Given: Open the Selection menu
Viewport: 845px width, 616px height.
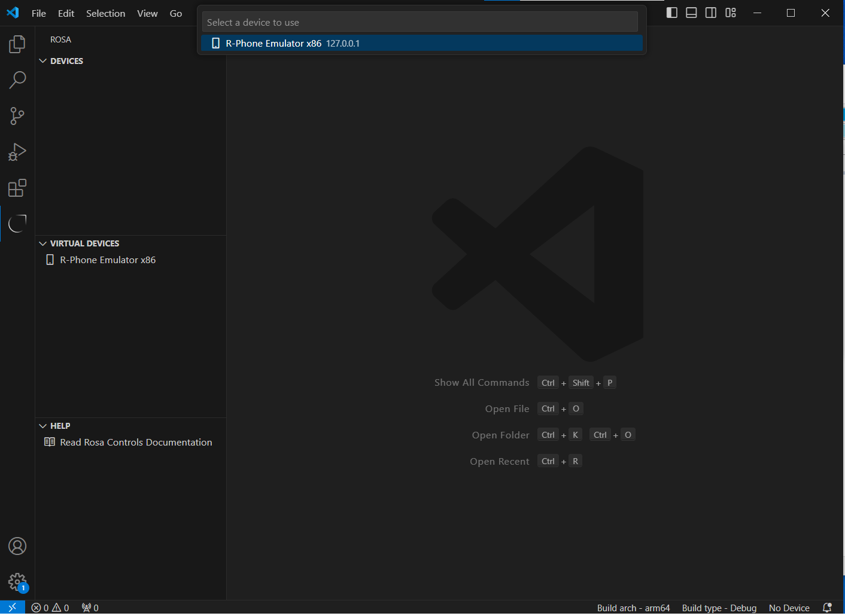Looking at the screenshot, I should click(x=105, y=13).
